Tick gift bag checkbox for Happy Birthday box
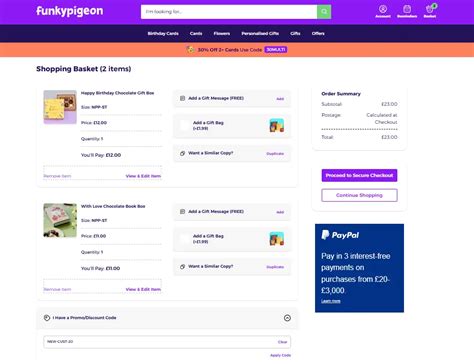474x364 pixels. (x=185, y=125)
